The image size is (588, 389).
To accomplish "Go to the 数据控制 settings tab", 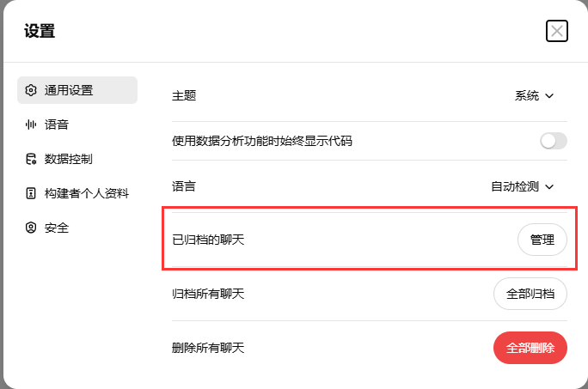I will point(77,159).
